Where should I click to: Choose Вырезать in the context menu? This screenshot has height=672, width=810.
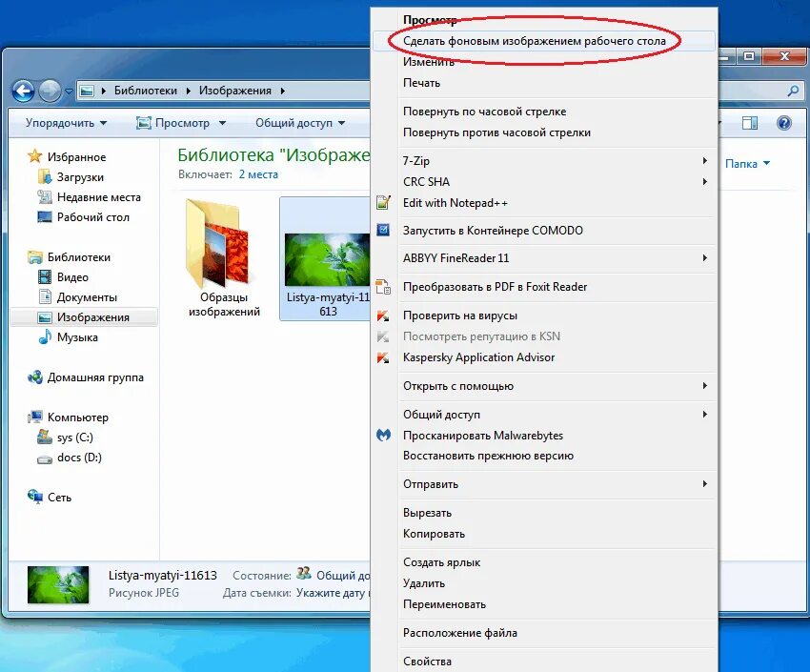(x=544, y=514)
